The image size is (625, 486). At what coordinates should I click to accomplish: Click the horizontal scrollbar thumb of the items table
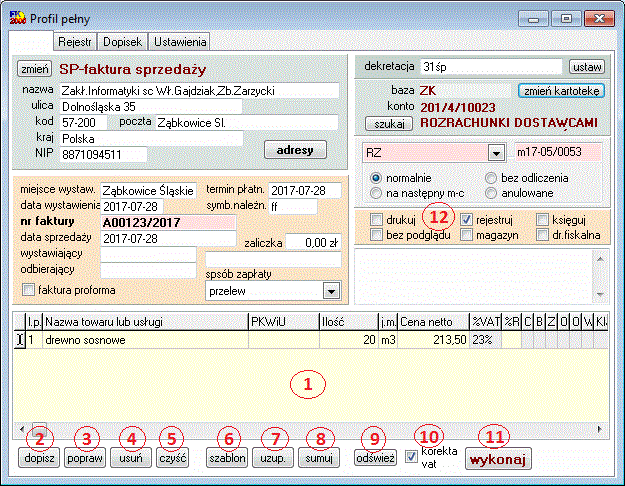click(39, 429)
